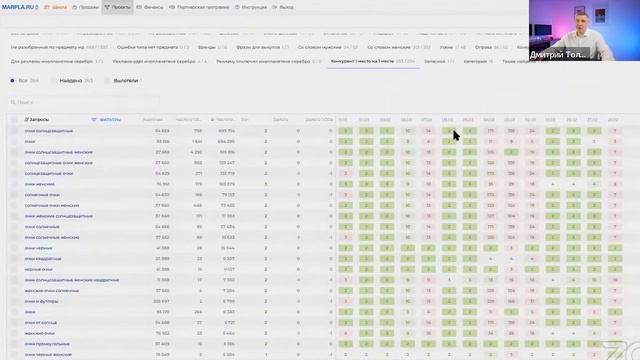
Task: Open the Школа menu item
Action: (x=56, y=7)
